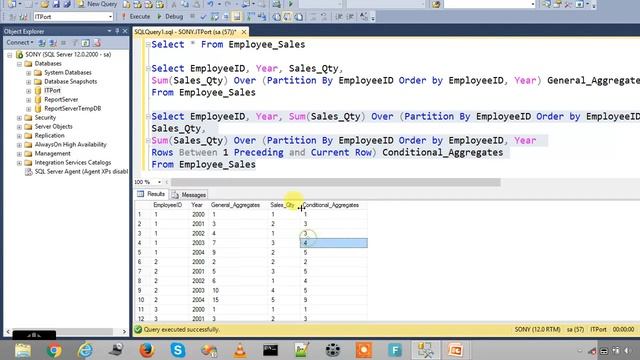Click scroll right arrow in Object Explorer
Viewport: 640px width, 360px height.
pyautogui.click(x=124, y=331)
